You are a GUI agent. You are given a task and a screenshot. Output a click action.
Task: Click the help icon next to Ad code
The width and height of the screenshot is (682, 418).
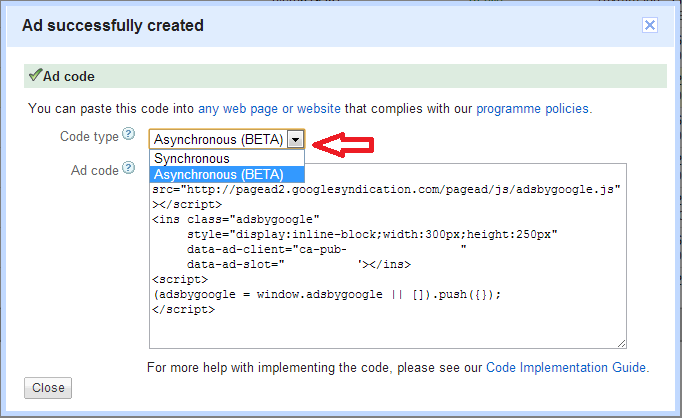coord(128,167)
